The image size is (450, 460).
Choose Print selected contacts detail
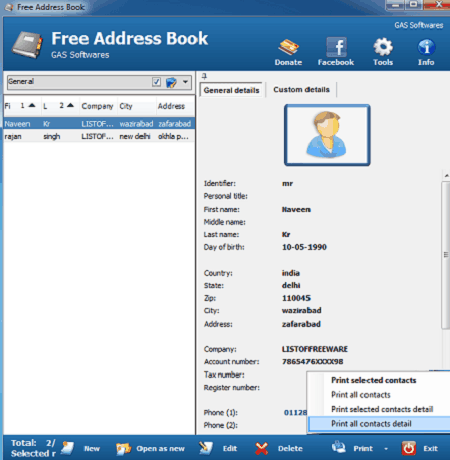pos(382,409)
